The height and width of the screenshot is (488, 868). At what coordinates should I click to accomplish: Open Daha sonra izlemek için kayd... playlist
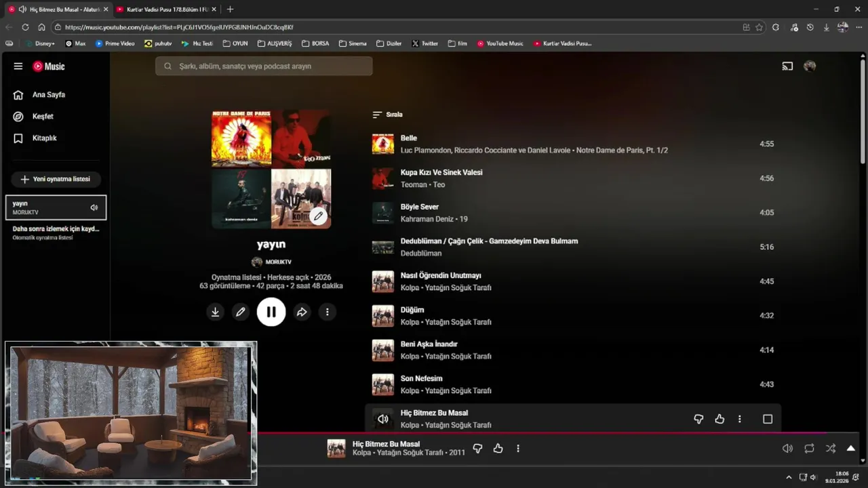(x=56, y=232)
